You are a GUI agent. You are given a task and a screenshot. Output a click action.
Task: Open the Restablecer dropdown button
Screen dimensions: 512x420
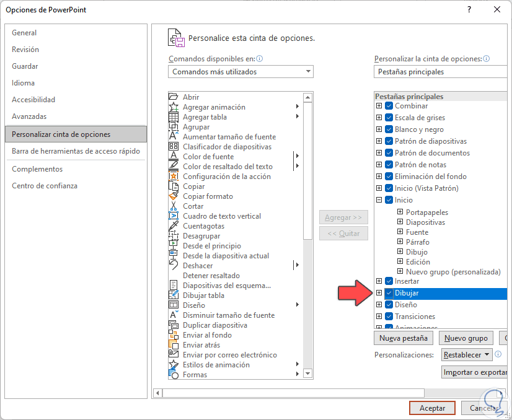point(467,355)
